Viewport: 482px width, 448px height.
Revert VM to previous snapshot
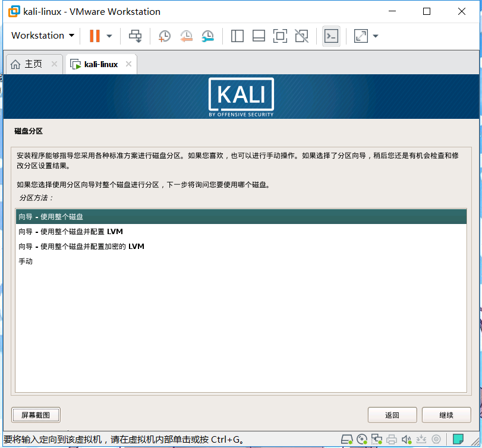tap(186, 36)
